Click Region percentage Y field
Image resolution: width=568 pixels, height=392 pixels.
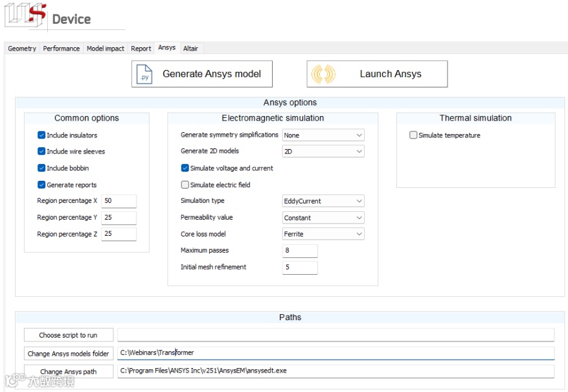point(119,217)
